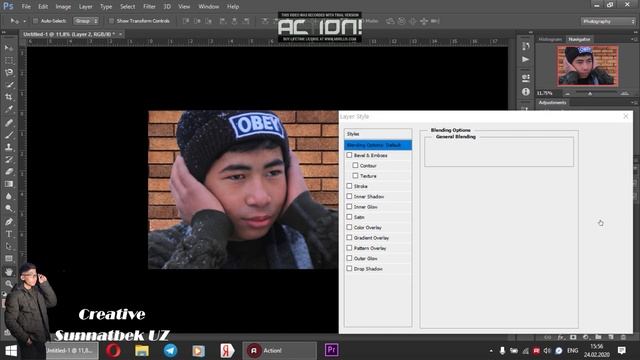Open the File menu
Screen dimensions: 640x360
tap(26, 7)
